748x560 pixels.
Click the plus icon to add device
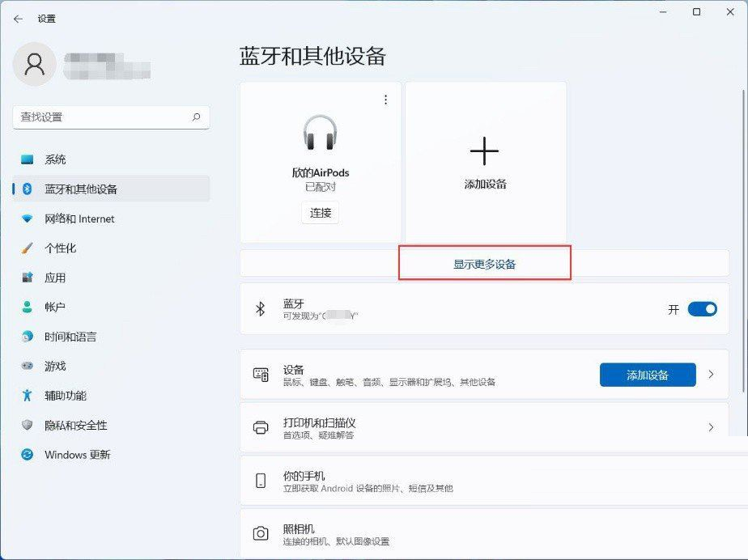click(x=484, y=151)
